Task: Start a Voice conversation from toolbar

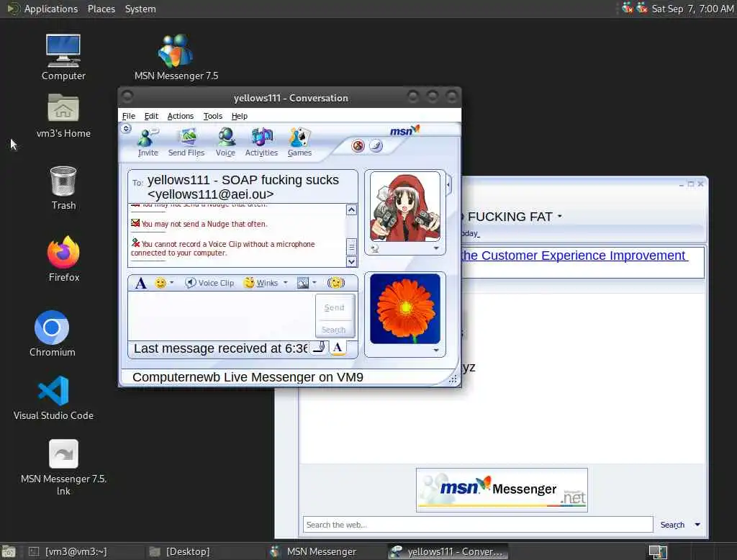Action: coord(225,143)
